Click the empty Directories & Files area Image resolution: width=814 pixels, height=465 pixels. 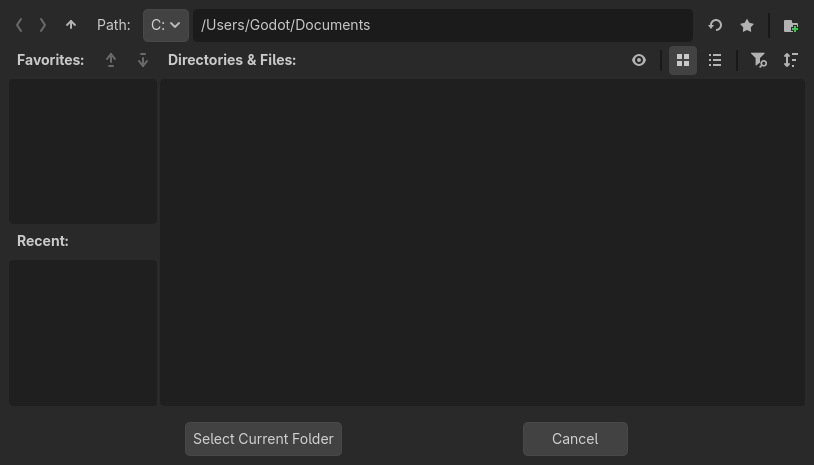482,242
